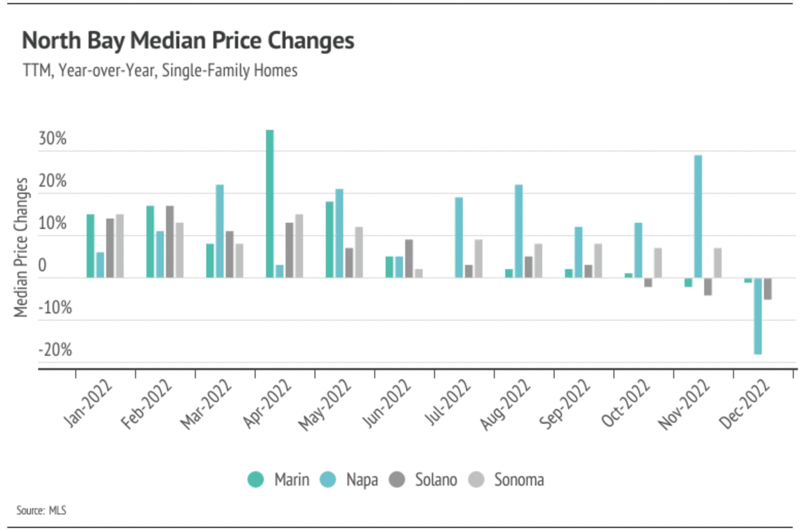Click the Marin legend color circle

(256, 479)
